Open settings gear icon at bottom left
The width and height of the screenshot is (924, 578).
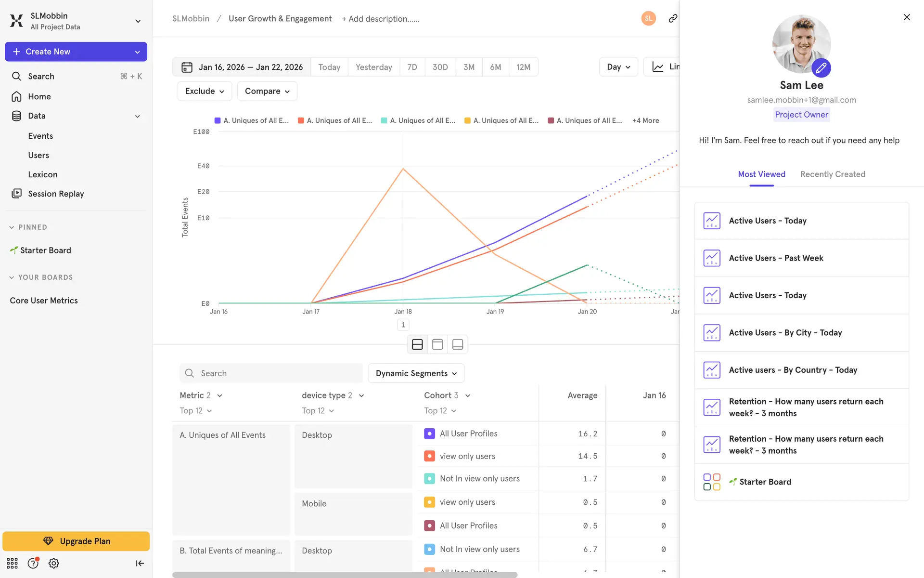point(54,563)
